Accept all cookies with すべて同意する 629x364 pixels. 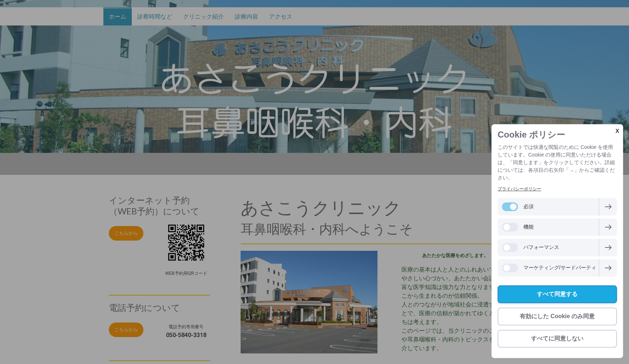coord(557,294)
